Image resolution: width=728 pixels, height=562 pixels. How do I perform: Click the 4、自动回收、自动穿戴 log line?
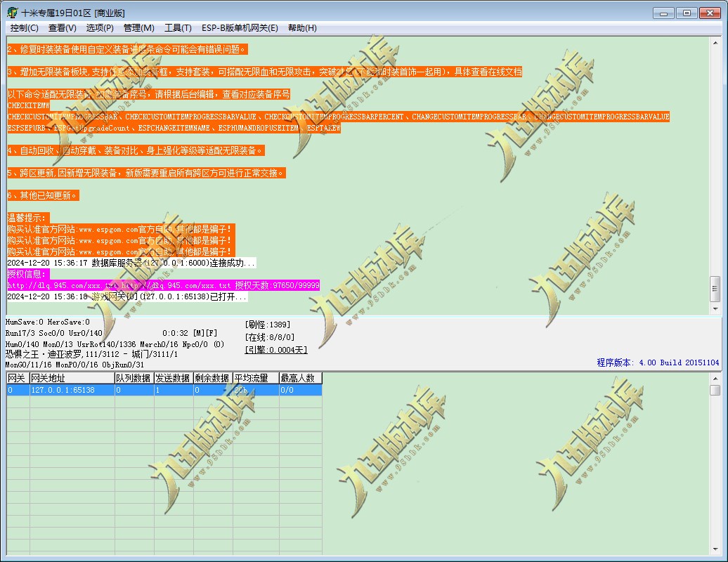[136, 150]
